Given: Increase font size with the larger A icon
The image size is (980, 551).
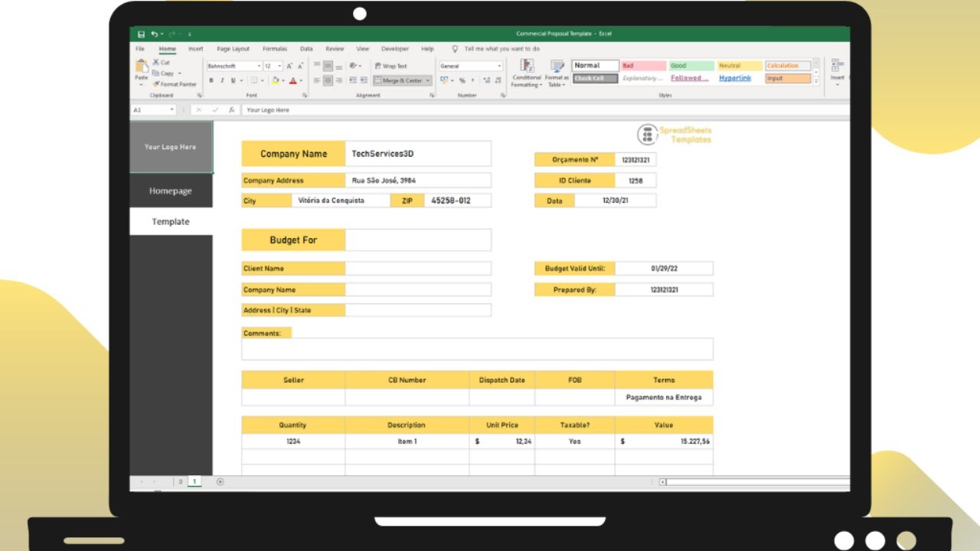Looking at the screenshot, I should (290, 67).
